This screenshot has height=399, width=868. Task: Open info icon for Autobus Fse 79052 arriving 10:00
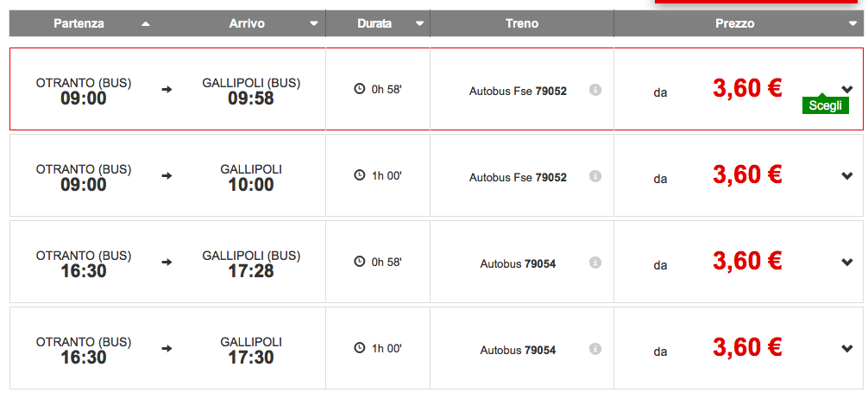pyautogui.click(x=595, y=175)
